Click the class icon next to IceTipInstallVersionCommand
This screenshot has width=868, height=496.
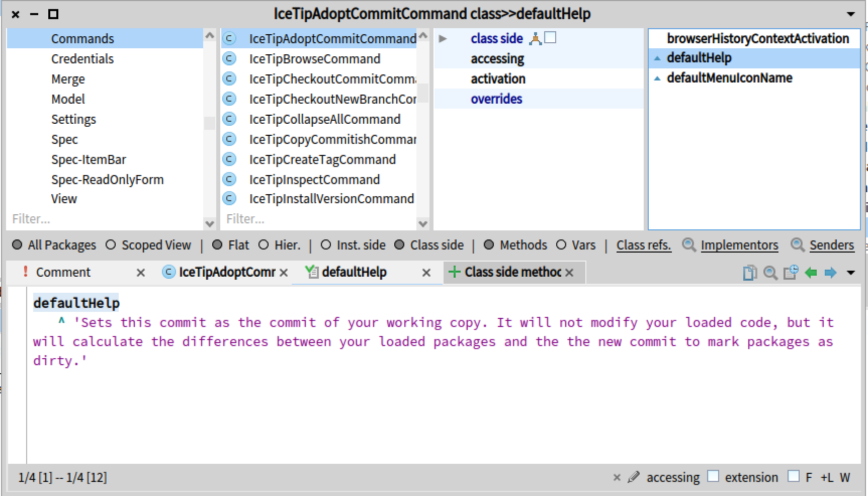pyautogui.click(x=229, y=199)
